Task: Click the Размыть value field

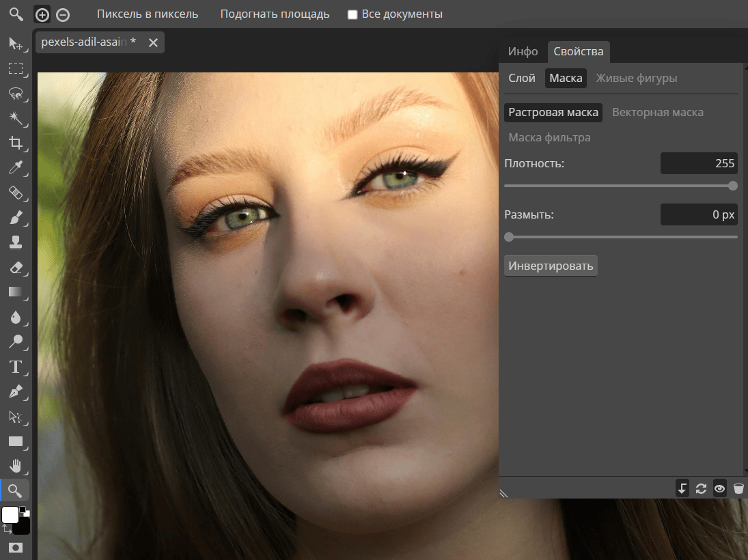Action: [699, 214]
